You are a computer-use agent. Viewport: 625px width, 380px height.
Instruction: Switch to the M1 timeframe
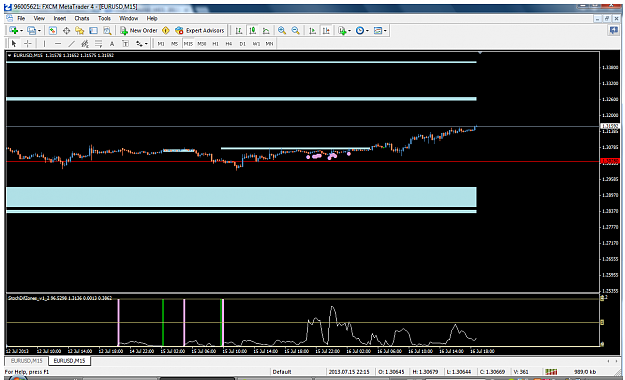click(161, 44)
